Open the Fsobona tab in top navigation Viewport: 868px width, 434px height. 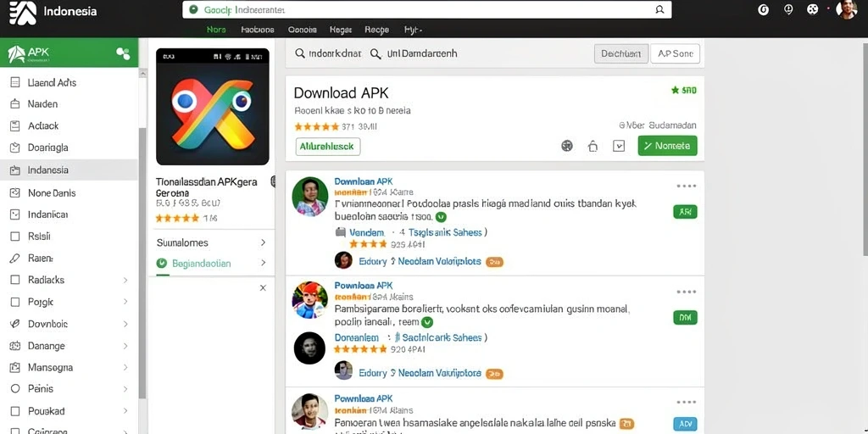[x=258, y=30]
